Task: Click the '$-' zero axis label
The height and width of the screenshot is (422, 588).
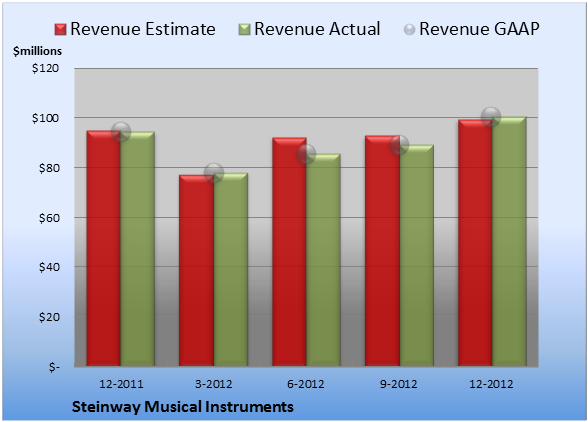Action: 54,367
